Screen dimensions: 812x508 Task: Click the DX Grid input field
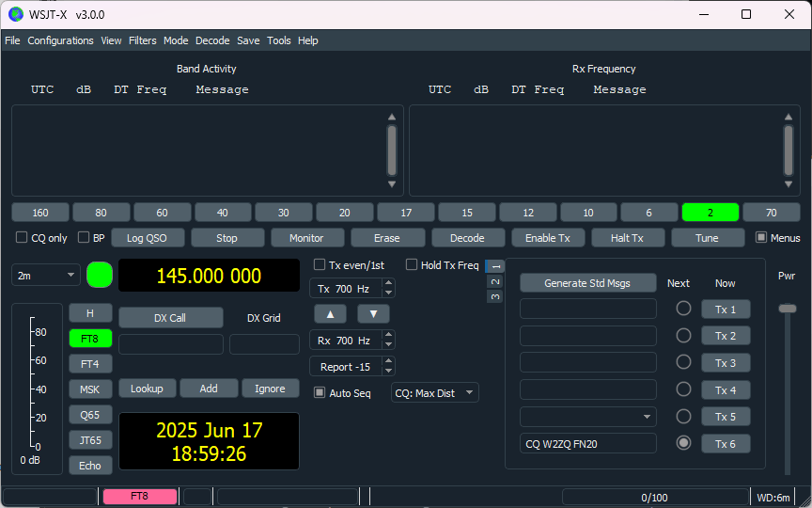point(264,344)
